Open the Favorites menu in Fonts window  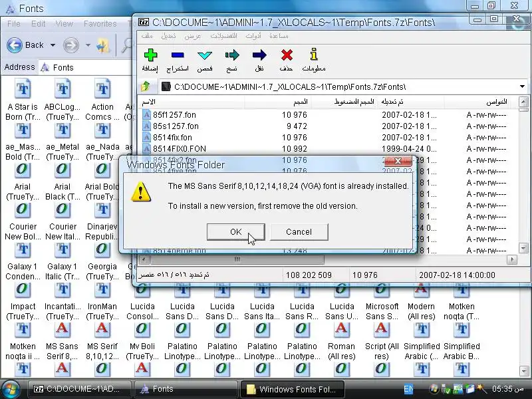click(100, 24)
